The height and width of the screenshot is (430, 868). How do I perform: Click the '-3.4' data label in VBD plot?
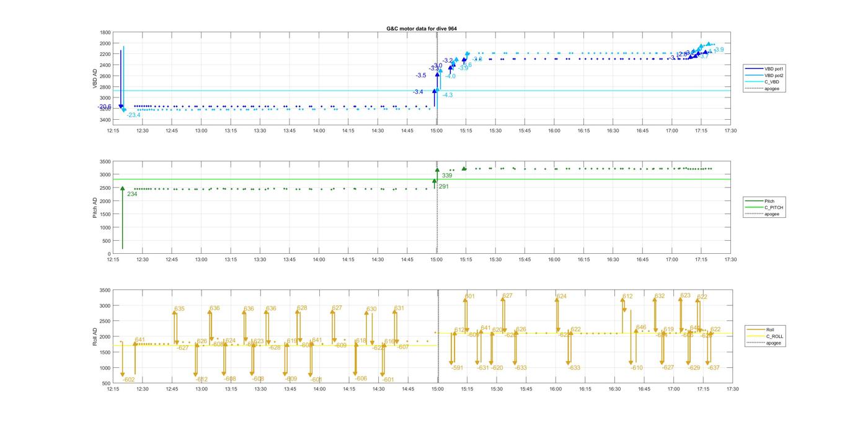[x=418, y=92]
